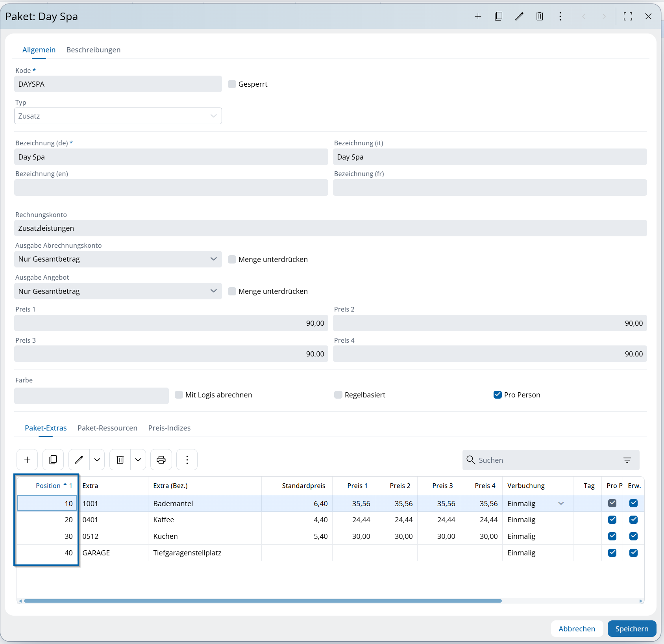664x644 pixels.
Task: Enable the Gesperrt checkbox
Action: click(x=232, y=84)
